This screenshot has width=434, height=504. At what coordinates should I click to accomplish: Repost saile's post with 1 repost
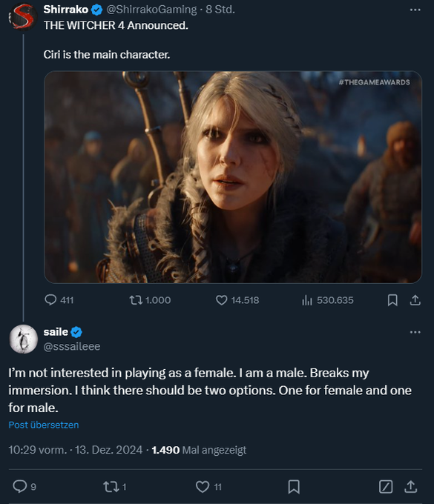click(114, 486)
